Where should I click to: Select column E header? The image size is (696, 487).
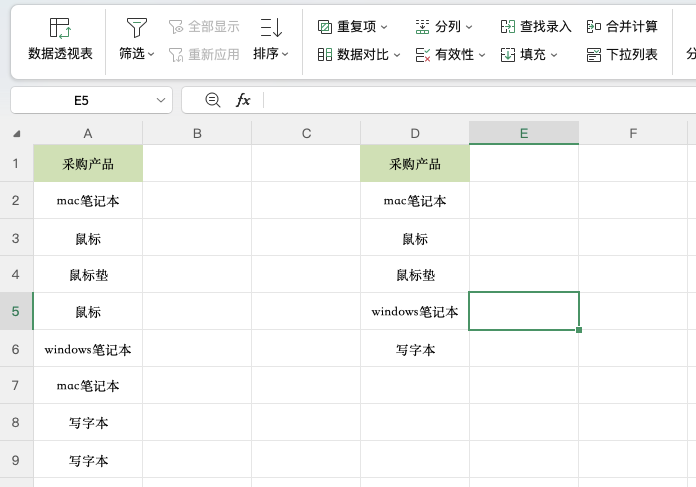524,133
